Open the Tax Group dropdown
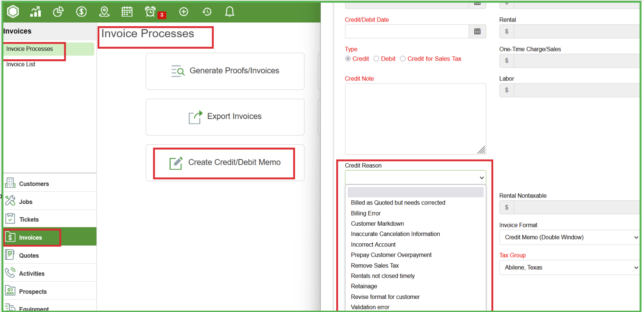This screenshot has width=644, height=312. 570,267
